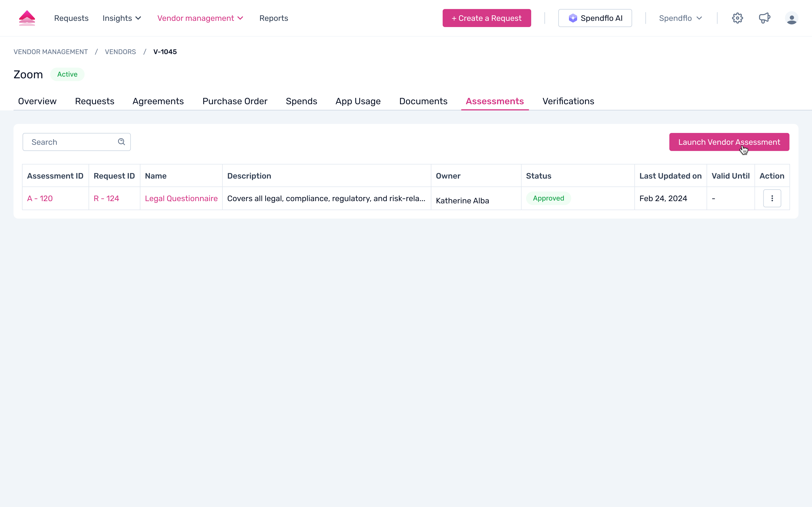Open the Purchase Order tab

(x=235, y=101)
